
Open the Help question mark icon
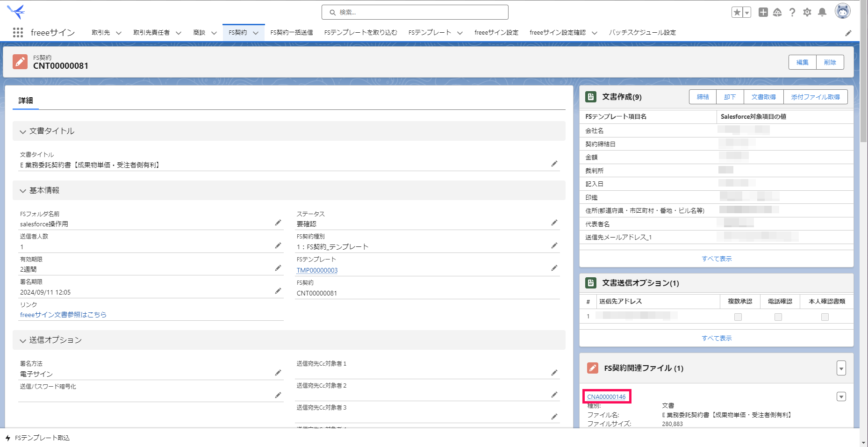[x=792, y=13]
